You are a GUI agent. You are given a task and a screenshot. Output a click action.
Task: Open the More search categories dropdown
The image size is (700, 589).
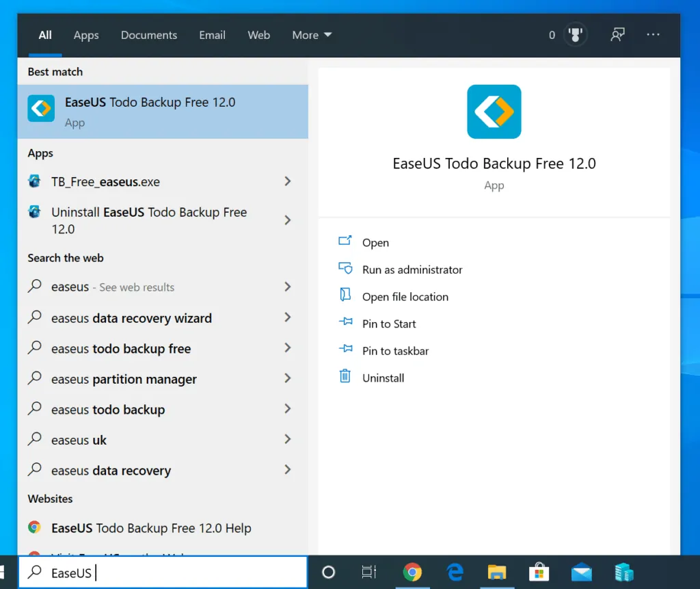pyautogui.click(x=312, y=34)
